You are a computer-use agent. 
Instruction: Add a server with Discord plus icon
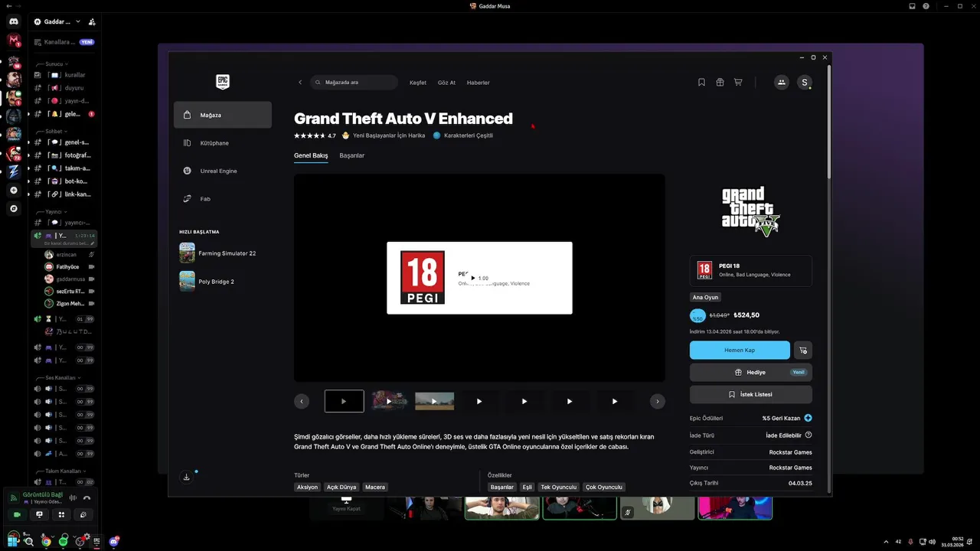[x=14, y=190]
